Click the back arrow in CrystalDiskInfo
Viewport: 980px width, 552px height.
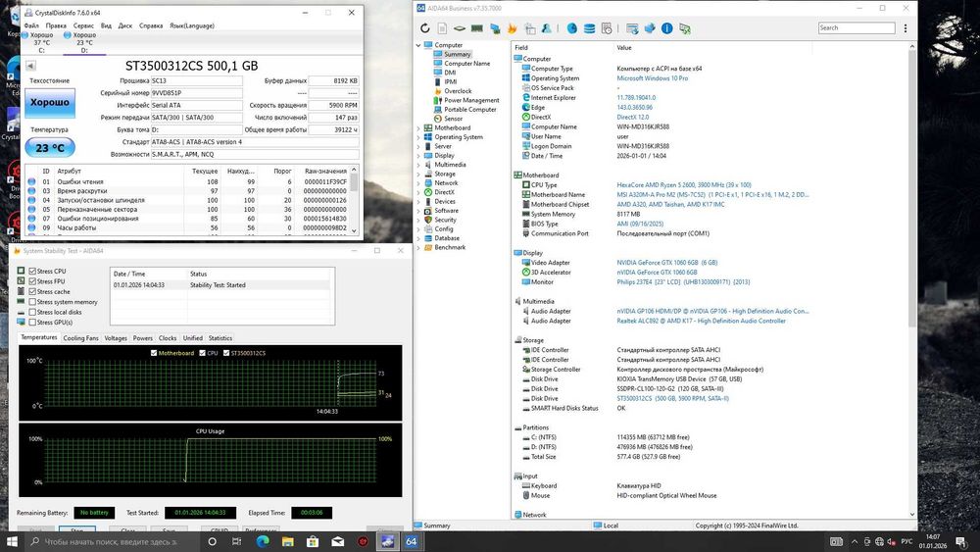[30, 66]
